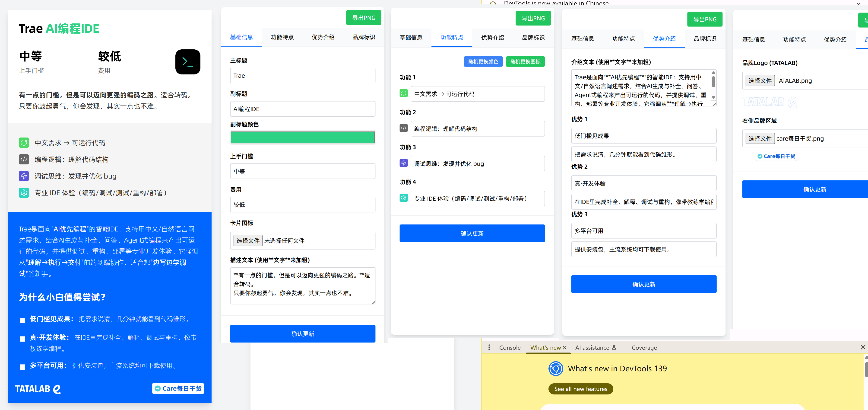Select 功能特点 tab in second panel
This screenshot has width=868, height=410.
point(452,38)
